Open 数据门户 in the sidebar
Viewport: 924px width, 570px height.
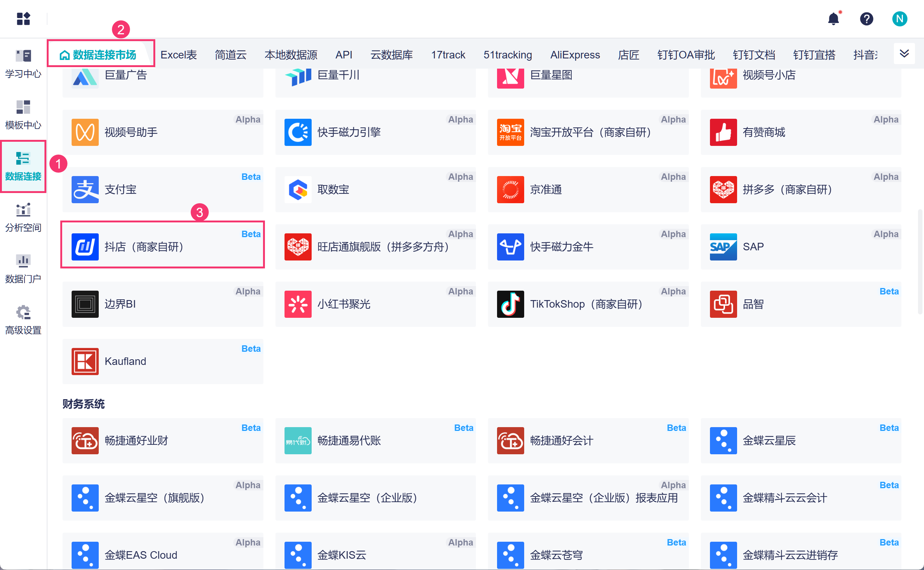[23, 269]
